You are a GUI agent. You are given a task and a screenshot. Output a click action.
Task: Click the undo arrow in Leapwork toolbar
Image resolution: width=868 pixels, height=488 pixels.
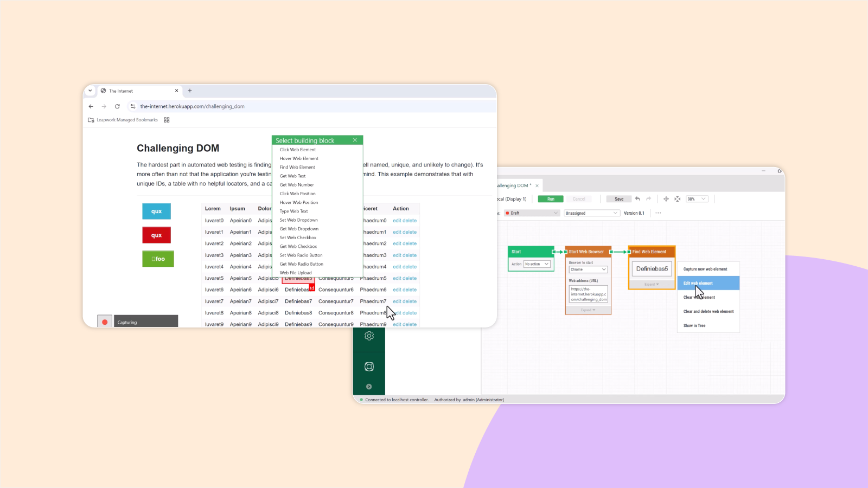(x=637, y=199)
